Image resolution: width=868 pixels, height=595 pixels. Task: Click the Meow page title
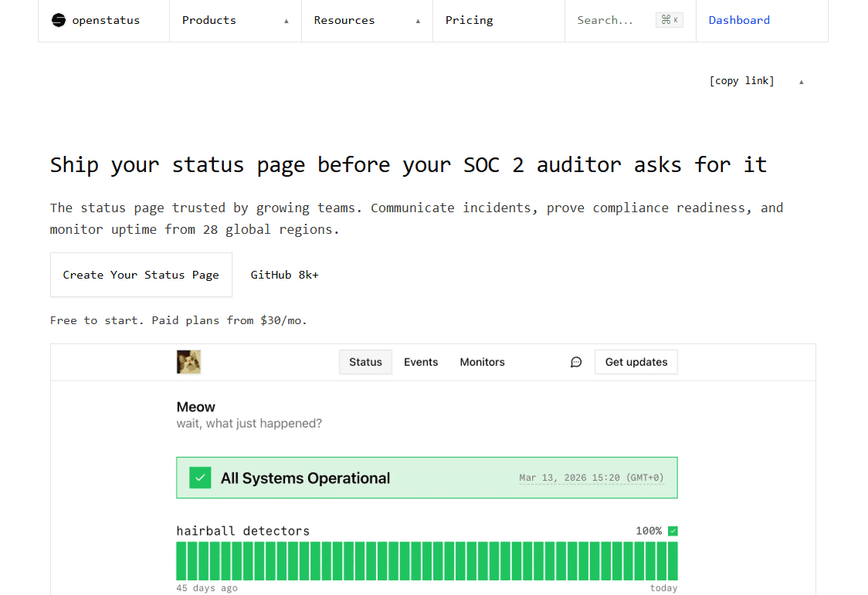click(x=195, y=407)
